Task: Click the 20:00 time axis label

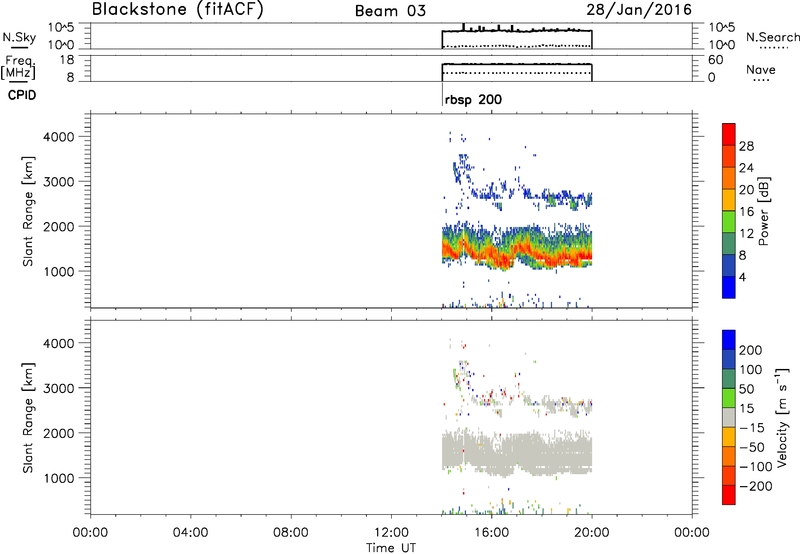Action: (591, 533)
